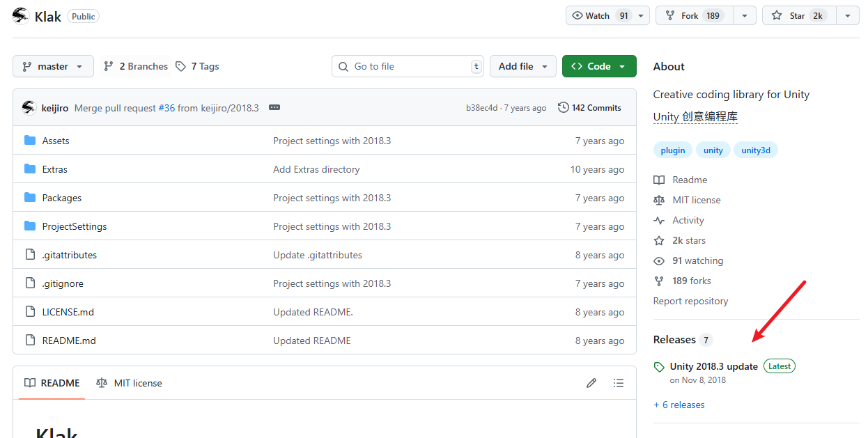Open the README.md file name
This screenshot has width=868, height=438.
click(x=69, y=341)
